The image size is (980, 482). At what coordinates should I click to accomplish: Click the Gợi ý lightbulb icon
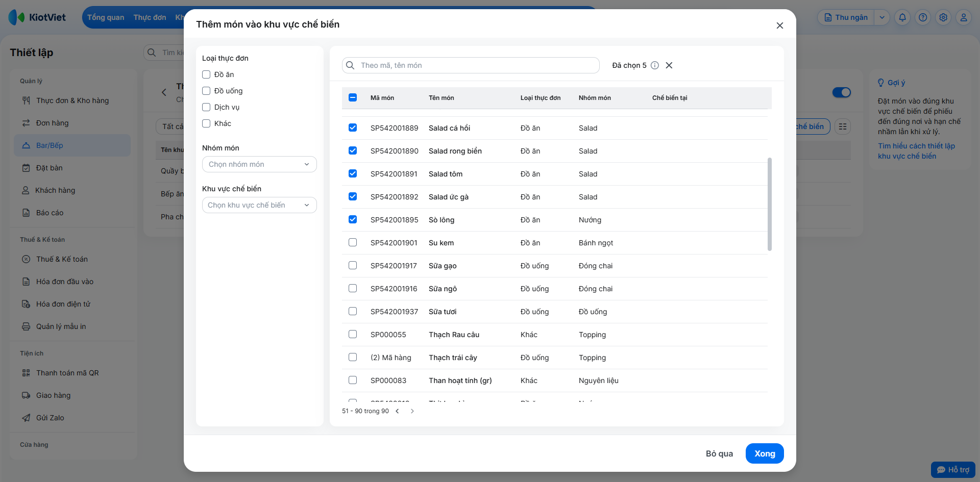coord(880,83)
